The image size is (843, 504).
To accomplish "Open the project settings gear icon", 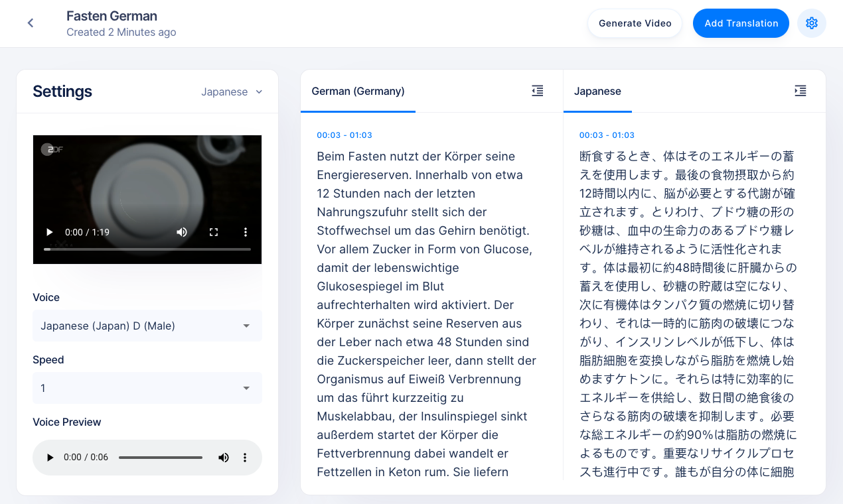I will click(812, 23).
